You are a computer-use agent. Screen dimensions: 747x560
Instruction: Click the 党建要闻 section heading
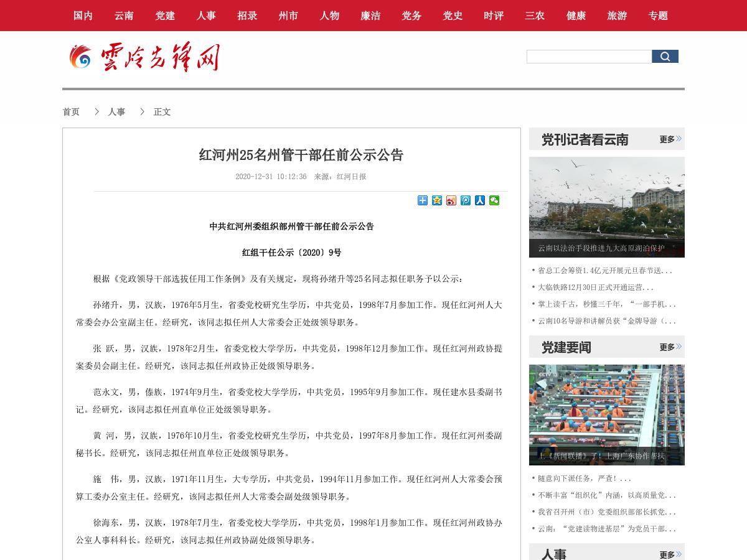pos(566,347)
